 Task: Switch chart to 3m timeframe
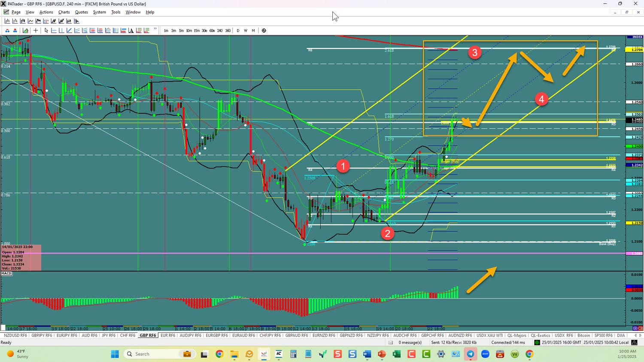point(173,30)
